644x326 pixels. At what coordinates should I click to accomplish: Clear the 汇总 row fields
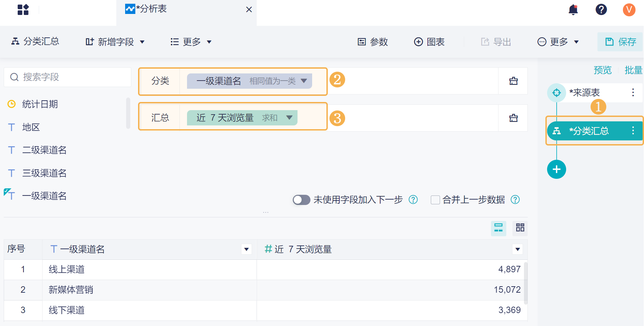coord(513,118)
